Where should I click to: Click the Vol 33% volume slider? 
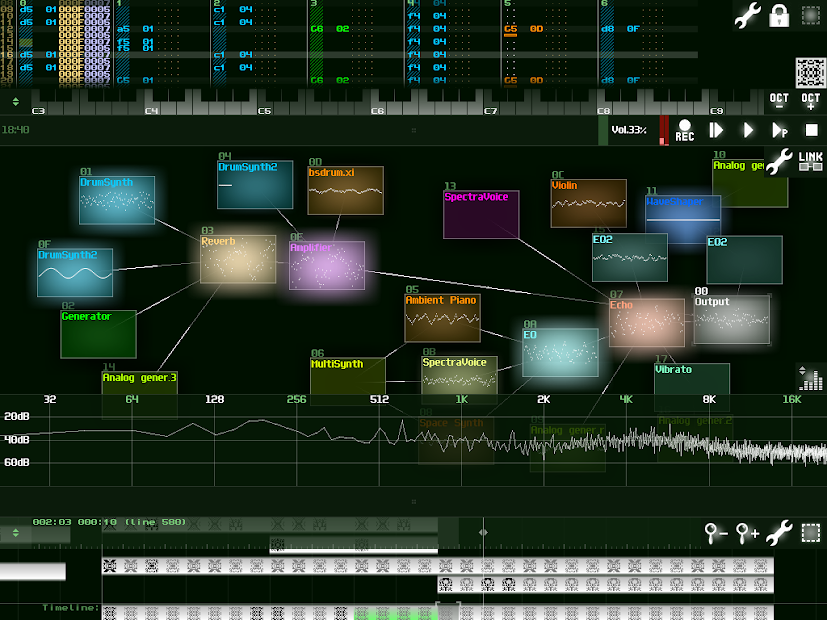(628, 130)
